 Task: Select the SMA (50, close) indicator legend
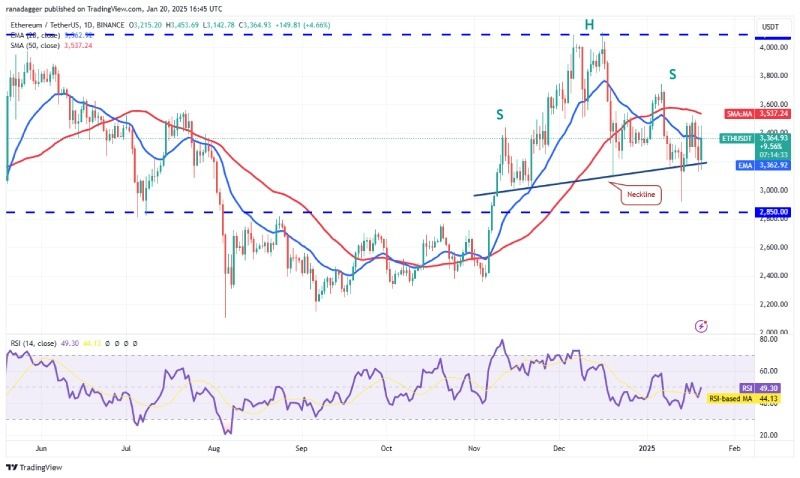click(35, 45)
